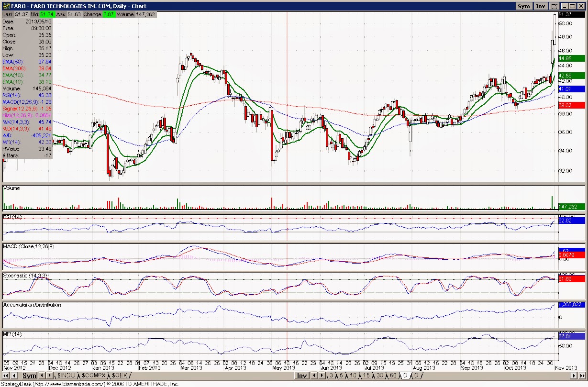Click the blue 1,355,022 accumulation value badge
Screen dimensions: 588x387
point(571,304)
